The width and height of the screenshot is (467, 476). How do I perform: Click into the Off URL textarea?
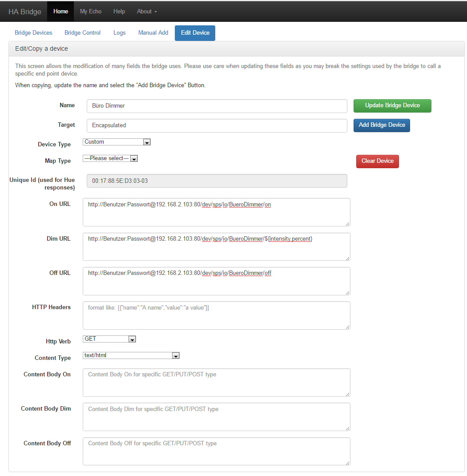click(216, 281)
